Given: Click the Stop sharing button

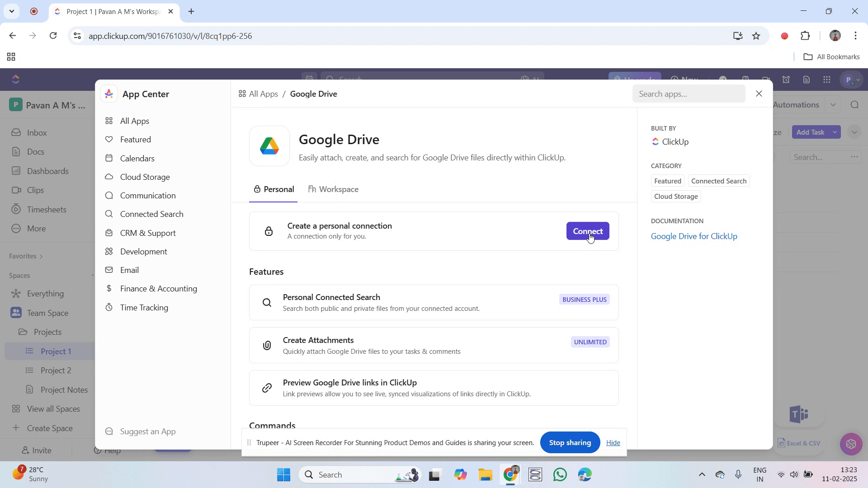Looking at the screenshot, I should [x=570, y=443].
